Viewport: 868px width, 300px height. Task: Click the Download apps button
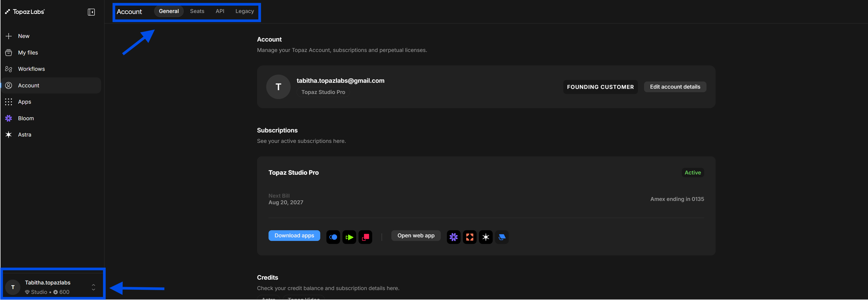(294, 236)
